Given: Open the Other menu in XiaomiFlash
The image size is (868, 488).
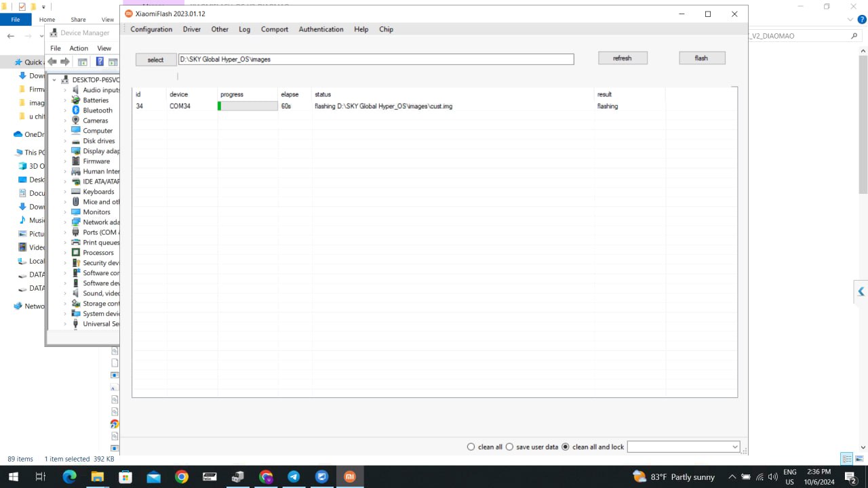Looking at the screenshot, I should click(220, 29).
